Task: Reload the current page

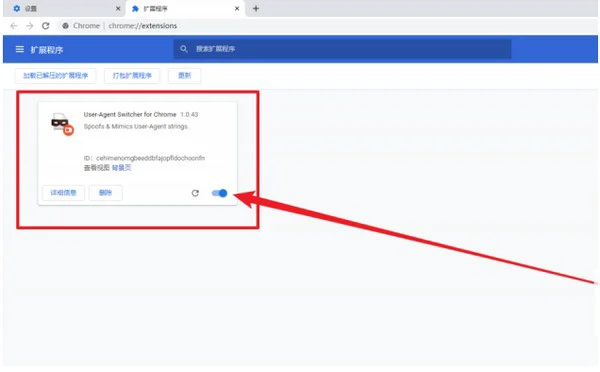Action: pos(46,26)
